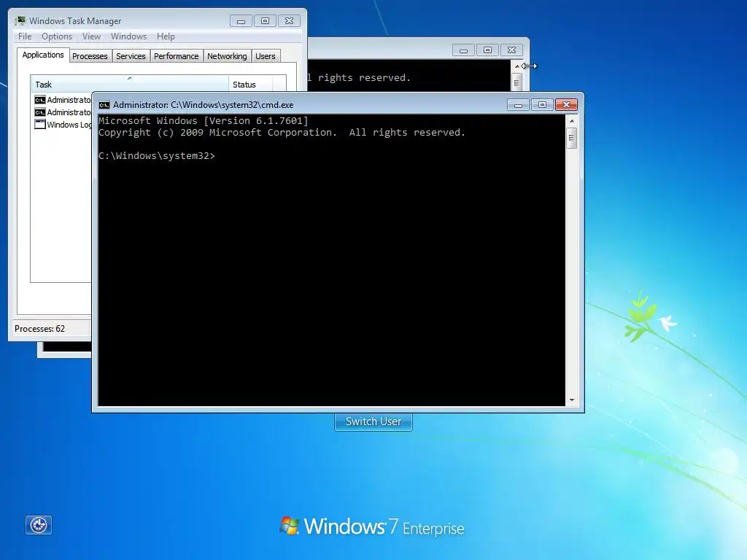
Task: Click the background cmd window scroll up arrow
Action: click(x=517, y=66)
